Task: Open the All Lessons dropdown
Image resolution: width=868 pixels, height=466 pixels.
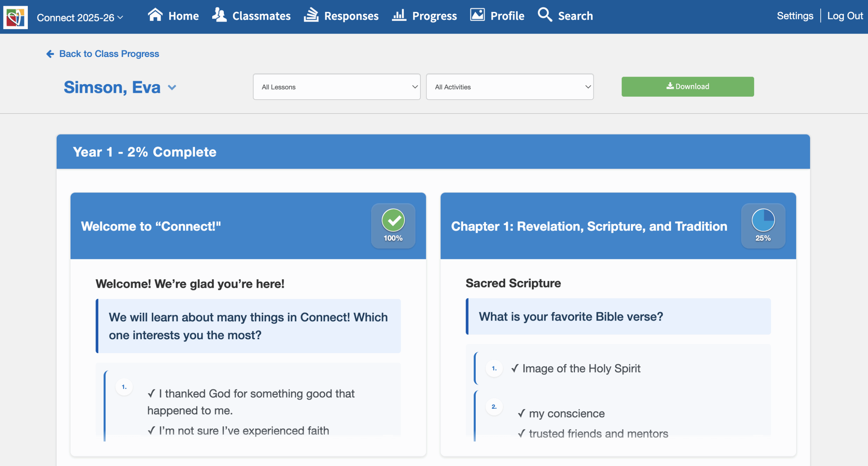Action: (336, 87)
